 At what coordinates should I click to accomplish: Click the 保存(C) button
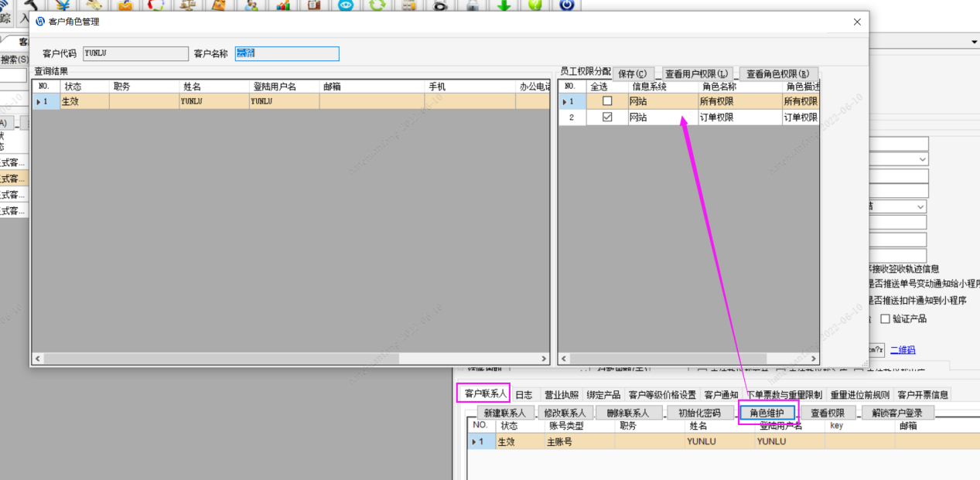pyautogui.click(x=633, y=73)
